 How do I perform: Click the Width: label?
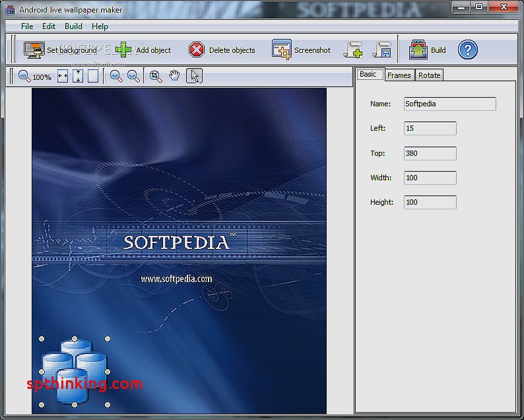point(381,178)
